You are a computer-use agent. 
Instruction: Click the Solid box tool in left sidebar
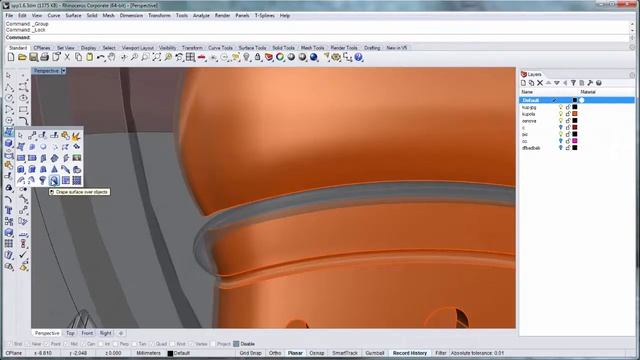tap(9, 143)
